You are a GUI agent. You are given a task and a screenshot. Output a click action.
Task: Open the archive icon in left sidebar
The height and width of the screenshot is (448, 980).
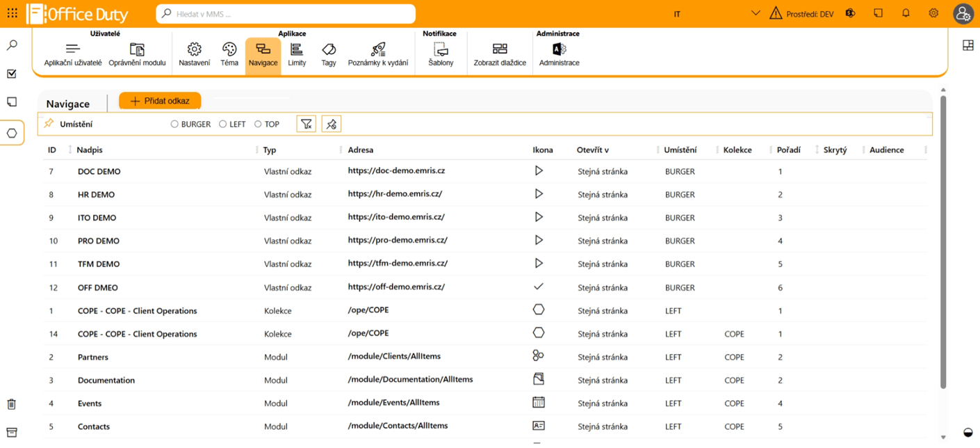[x=12, y=433]
